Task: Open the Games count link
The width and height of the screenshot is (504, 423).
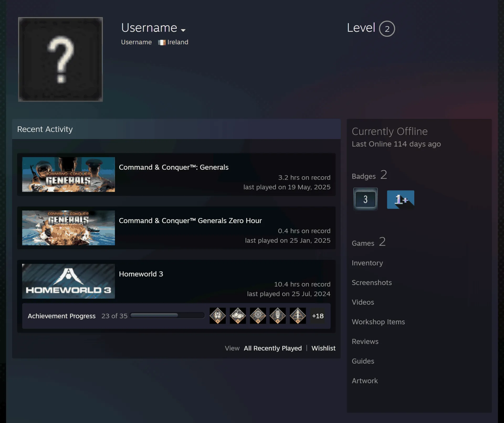Action: [x=369, y=242]
